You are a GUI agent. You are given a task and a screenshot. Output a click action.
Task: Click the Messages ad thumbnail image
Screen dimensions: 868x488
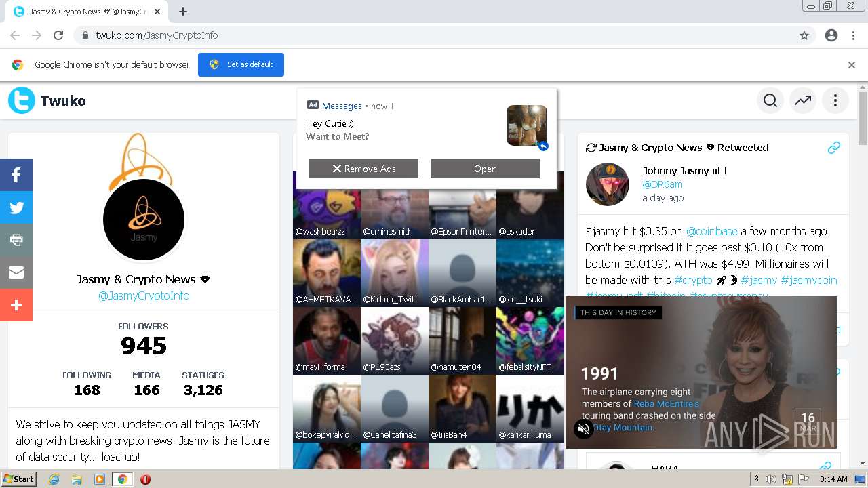point(527,125)
